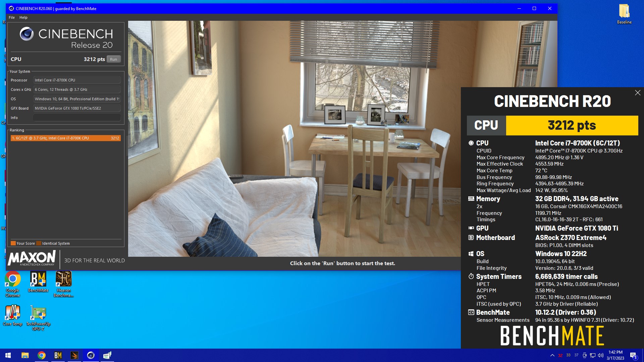Click the Cinebench sphere logo icon

click(26, 34)
